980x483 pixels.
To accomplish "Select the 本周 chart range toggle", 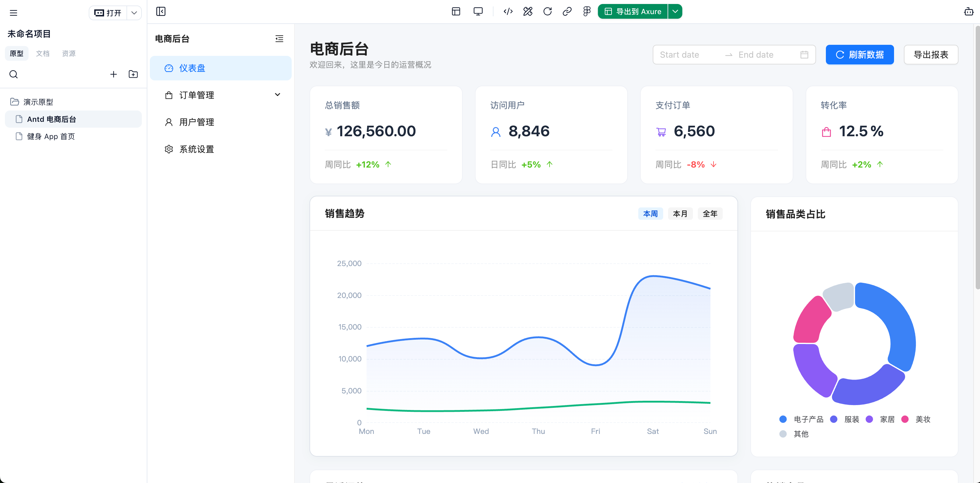I will coord(650,214).
